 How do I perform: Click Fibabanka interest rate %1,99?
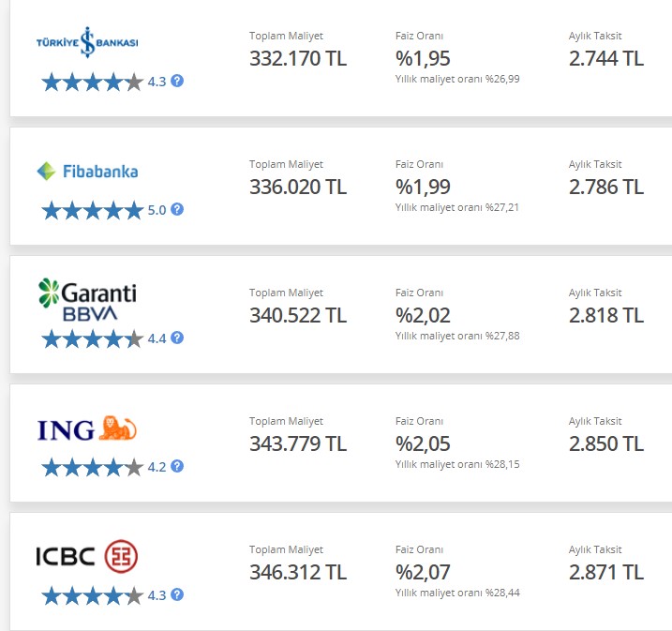(423, 187)
